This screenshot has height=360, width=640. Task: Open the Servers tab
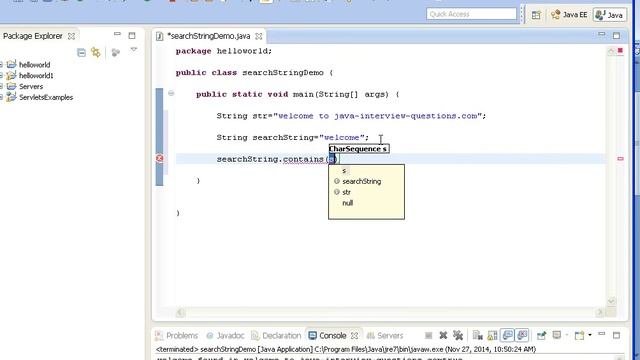pyautogui.click(x=384, y=336)
